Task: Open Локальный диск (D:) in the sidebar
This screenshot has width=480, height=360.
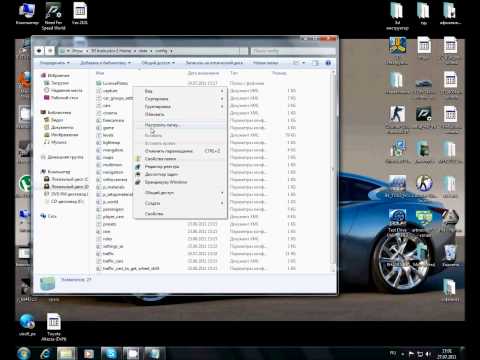Action: pyautogui.click(x=66, y=186)
